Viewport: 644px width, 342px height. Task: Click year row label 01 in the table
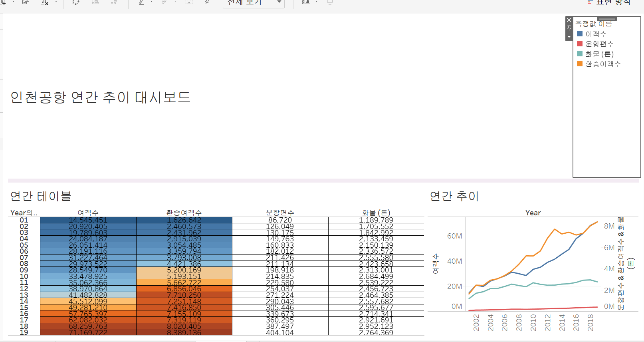click(24, 220)
